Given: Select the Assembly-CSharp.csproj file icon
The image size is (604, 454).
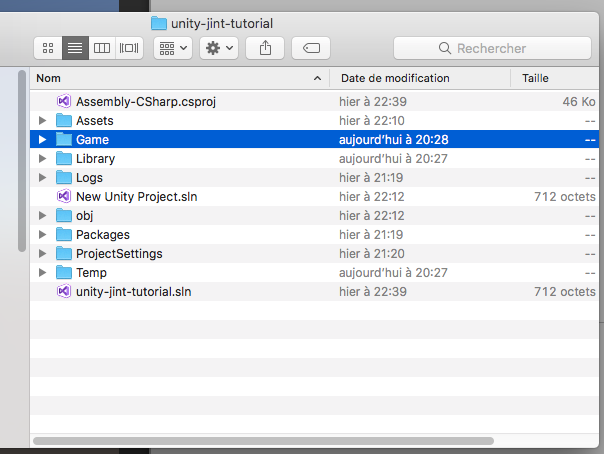Looking at the screenshot, I should (64, 102).
